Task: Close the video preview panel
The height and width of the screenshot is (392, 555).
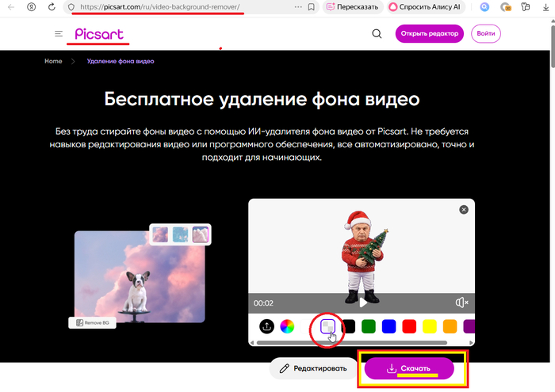Action: pyautogui.click(x=464, y=210)
